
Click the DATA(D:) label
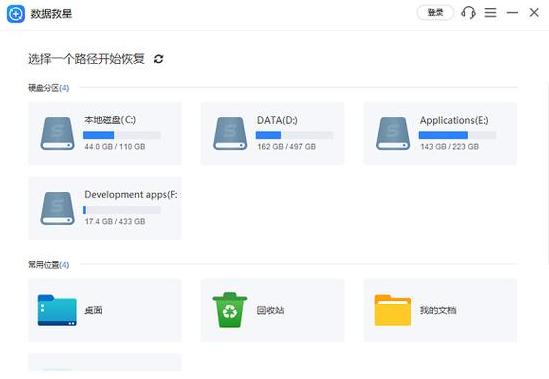pyautogui.click(x=277, y=120)
